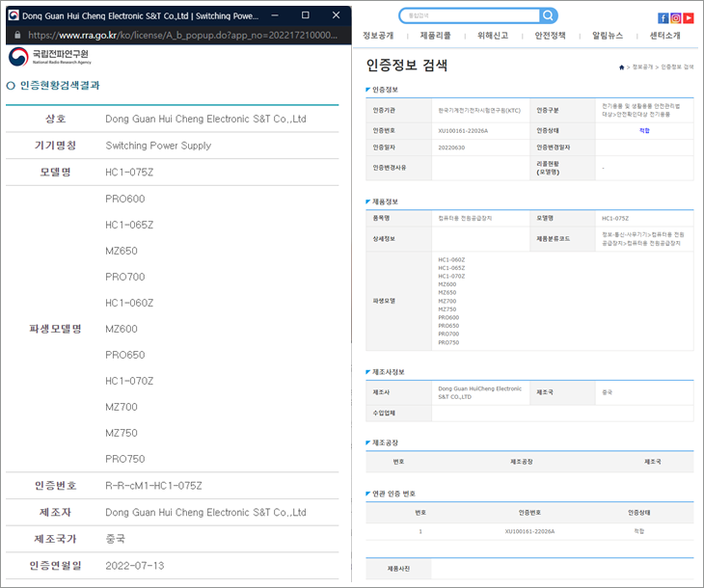Click the popup URL address text
Viewport: 704px width, 588px height.
[182, 35]
